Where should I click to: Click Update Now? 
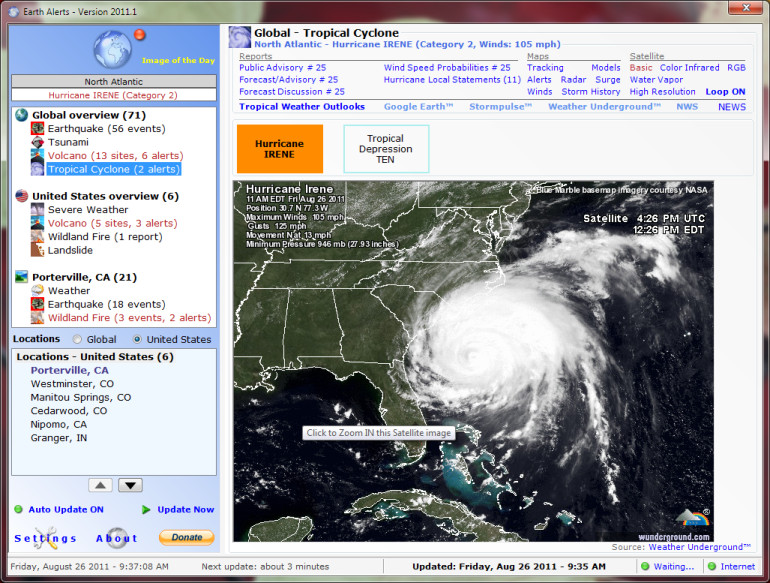(186, 509)
